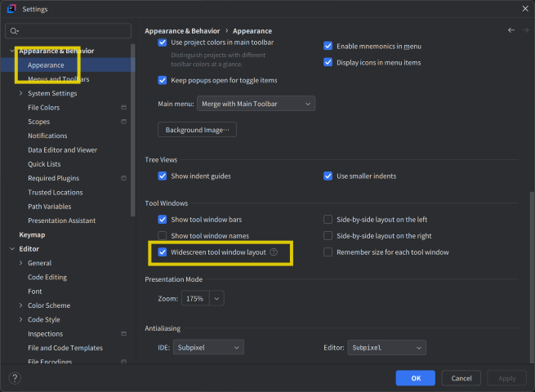Image resolution: width=535 pixels, height=392 pixels.
Task: Click the project-level icon beside Scopes
Action: coord(123,122)
